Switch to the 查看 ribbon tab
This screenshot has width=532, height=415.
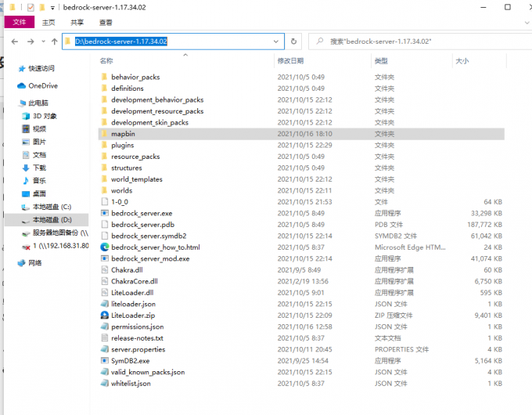106,23
